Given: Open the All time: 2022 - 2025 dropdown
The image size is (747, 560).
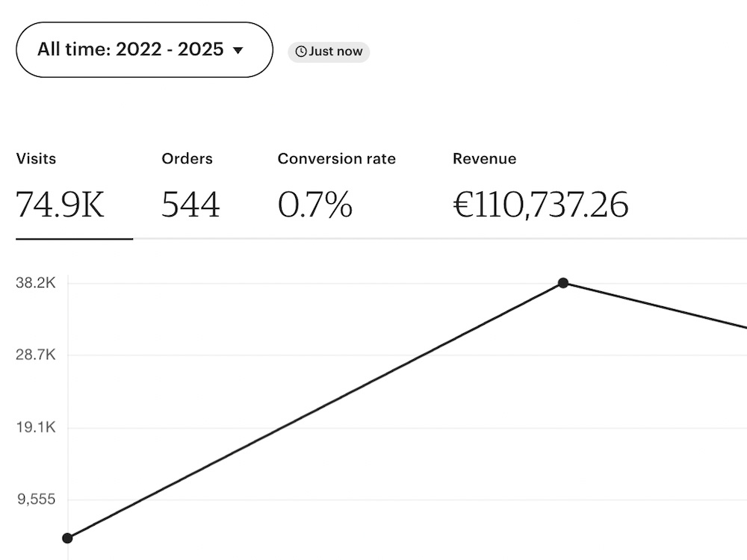Looking at the screenshot, I should coord(144,49).
